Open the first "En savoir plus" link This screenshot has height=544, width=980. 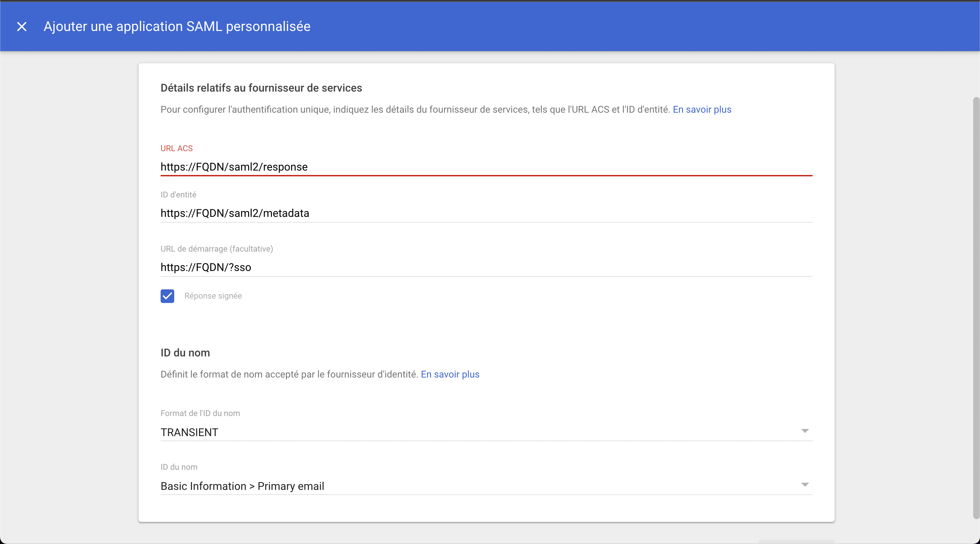(702, 110)
